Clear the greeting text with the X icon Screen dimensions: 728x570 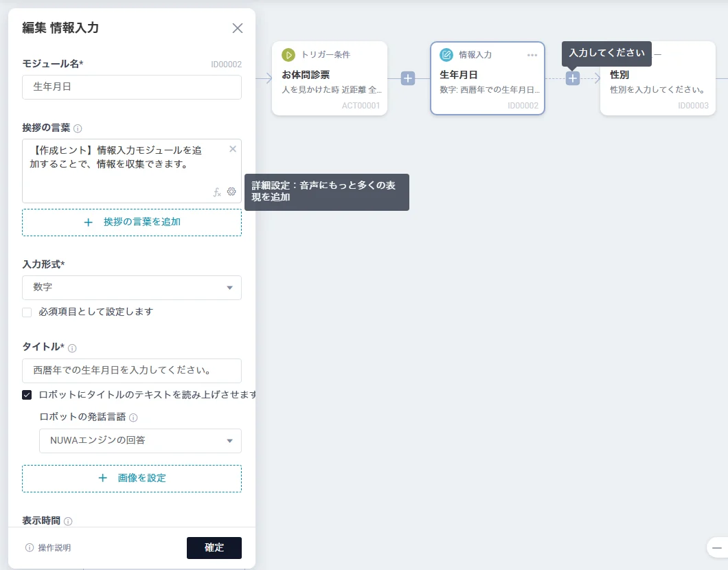click(233, 149)
